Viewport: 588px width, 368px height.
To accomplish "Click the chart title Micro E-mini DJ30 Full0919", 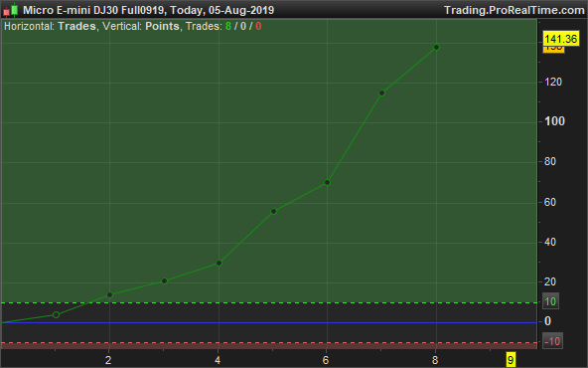I will (x=93, y=10).
